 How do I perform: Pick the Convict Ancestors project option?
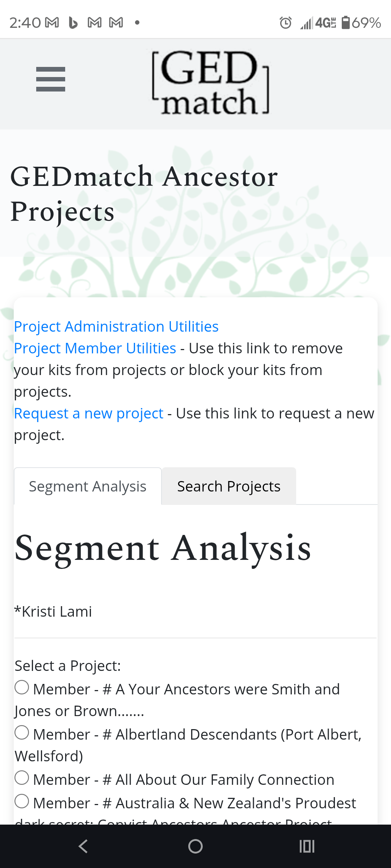pyautogui.click(x=21, y=801)
